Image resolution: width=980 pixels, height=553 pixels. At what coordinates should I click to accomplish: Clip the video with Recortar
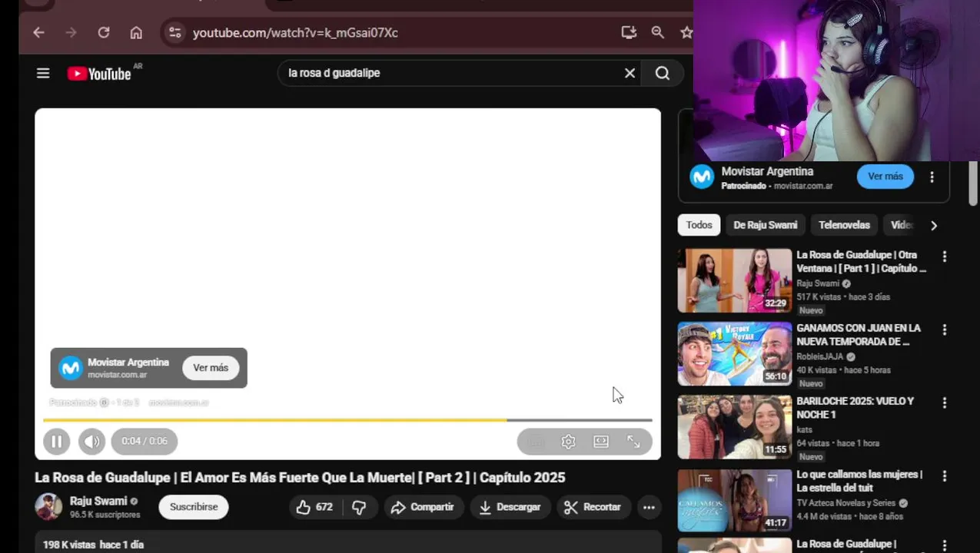(x=593, y=507)
